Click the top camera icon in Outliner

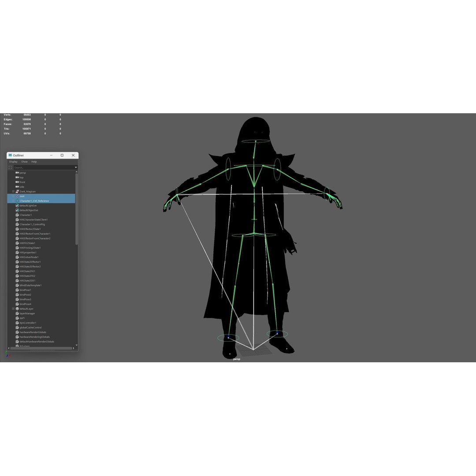(x=17, y=177)
